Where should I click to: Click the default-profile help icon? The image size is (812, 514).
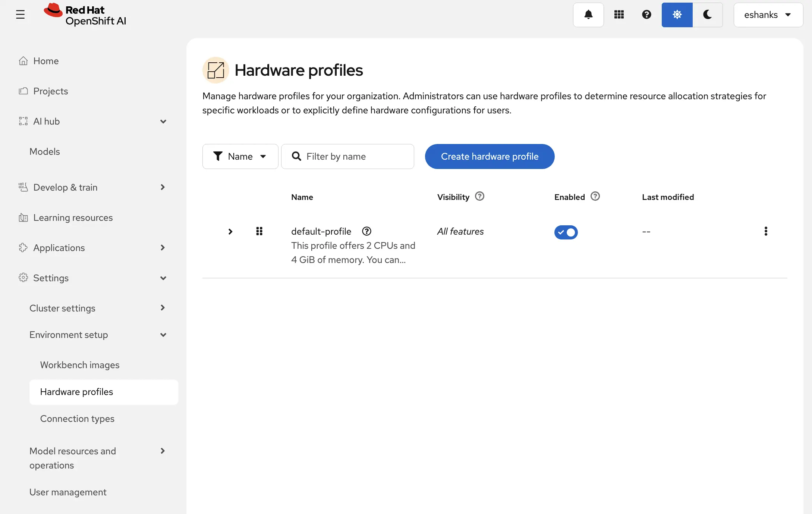coord(366,231)
